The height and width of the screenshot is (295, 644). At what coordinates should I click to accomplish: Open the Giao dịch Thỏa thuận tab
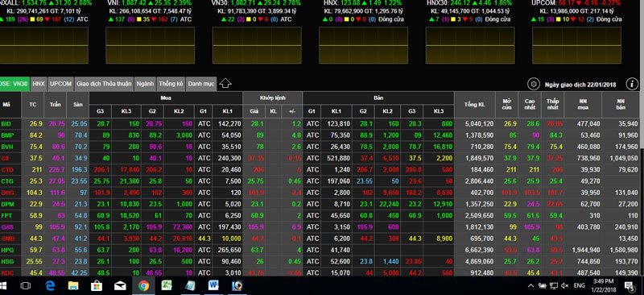[x=104, y=84]
